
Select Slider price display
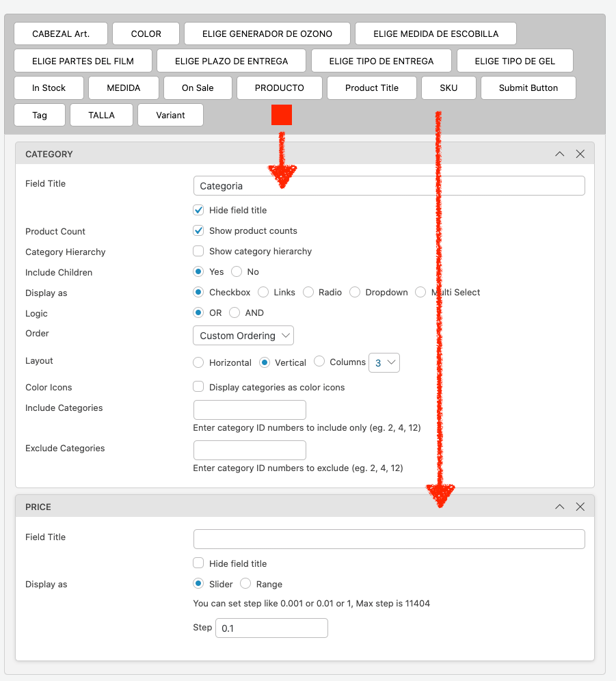coord(198,583)
